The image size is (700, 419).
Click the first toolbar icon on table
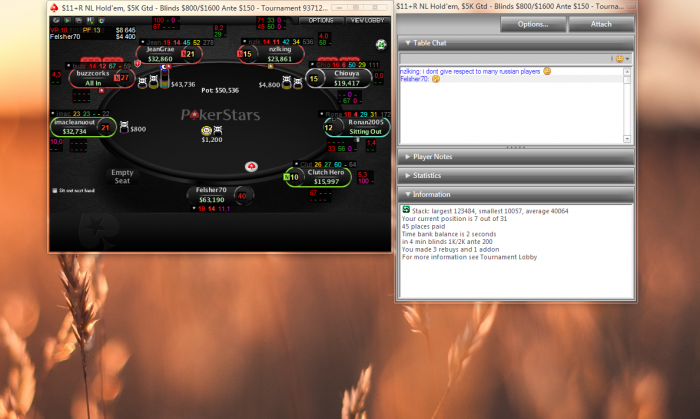tap(56, 21)
